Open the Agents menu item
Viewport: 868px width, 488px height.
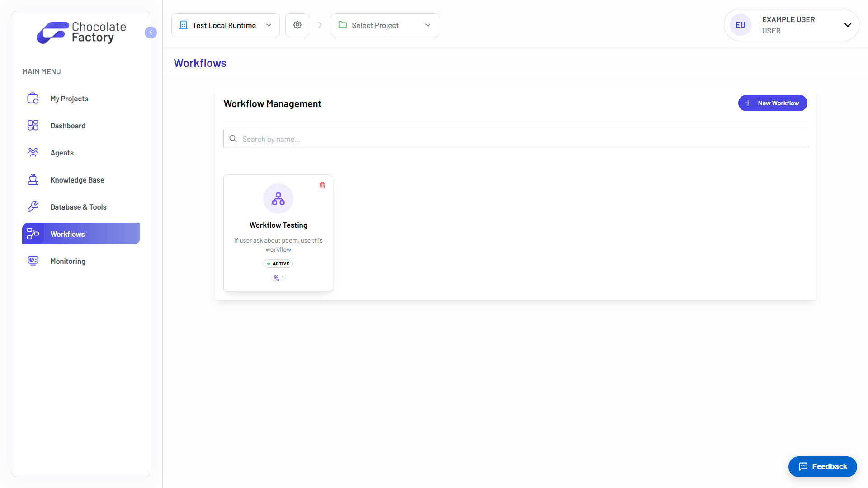pyautogui.click(x=81, y=153)
